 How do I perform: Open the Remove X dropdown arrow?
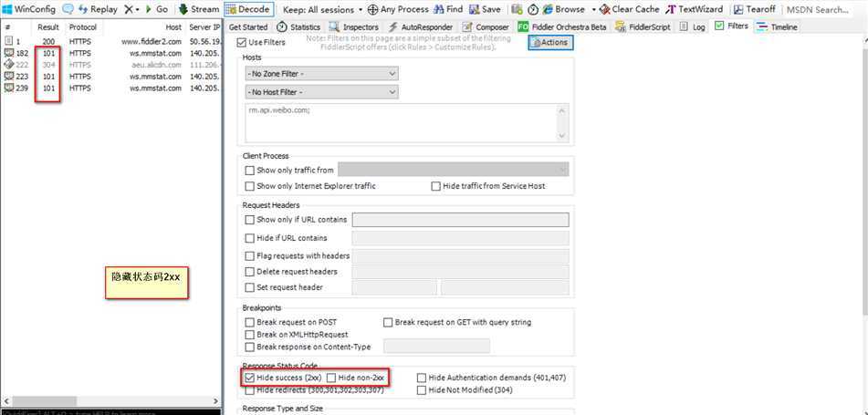click(137, 9)
